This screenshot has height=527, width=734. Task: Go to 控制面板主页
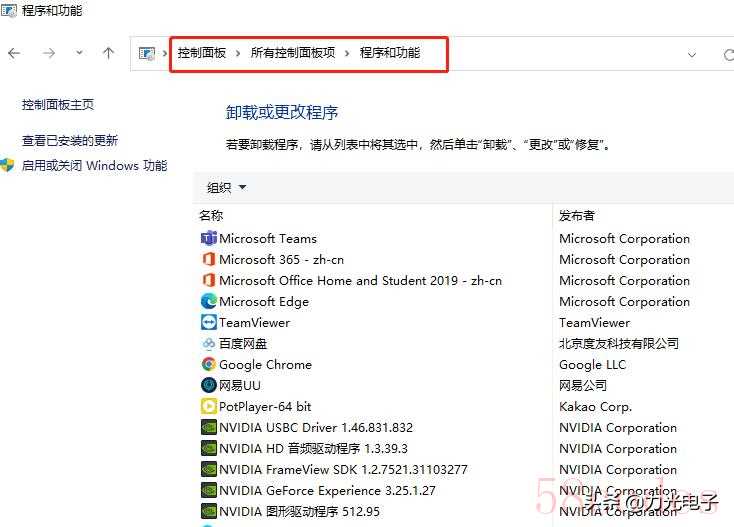click(58, 105)
